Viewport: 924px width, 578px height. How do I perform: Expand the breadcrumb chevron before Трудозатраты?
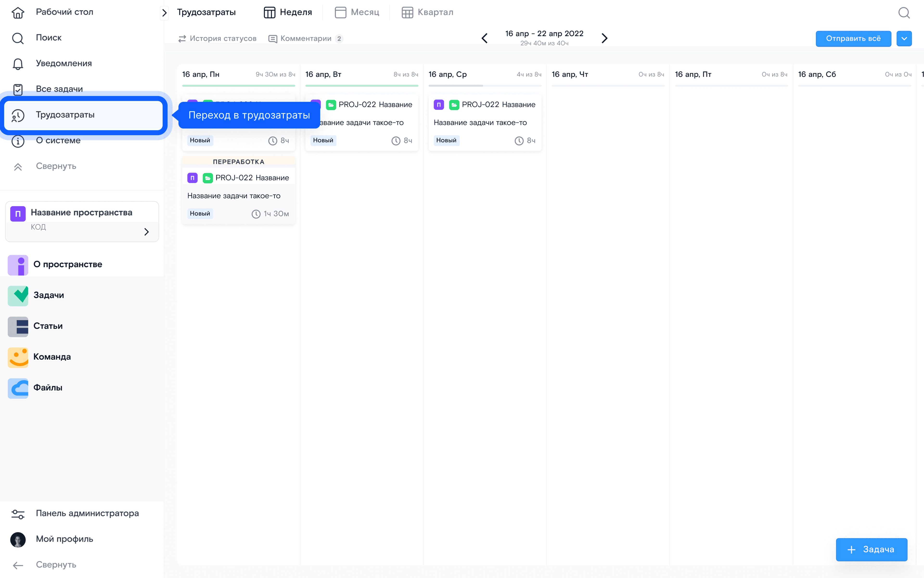(164, 13)
